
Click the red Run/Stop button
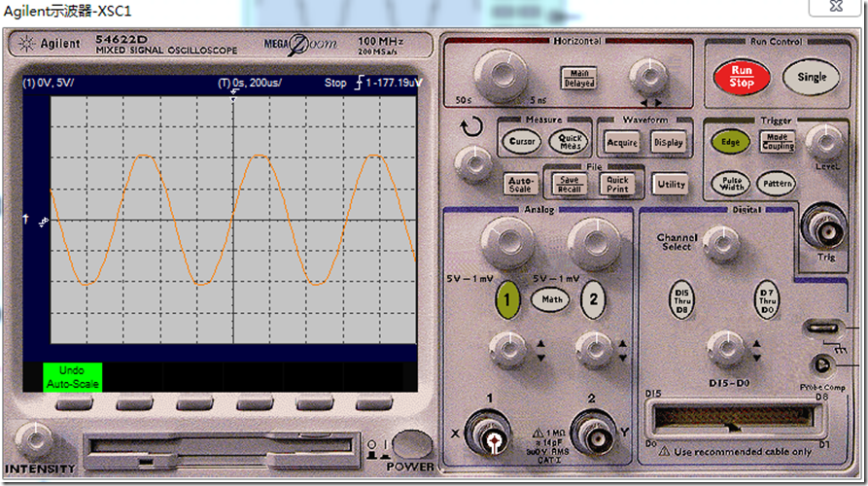[x=742, y=77]
